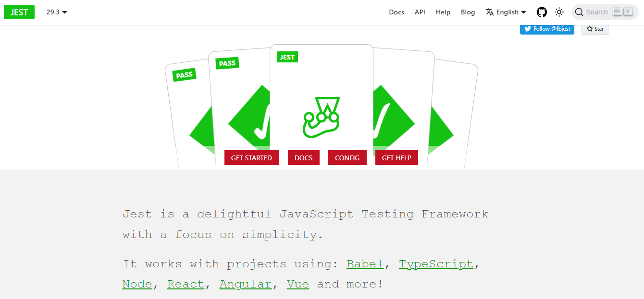Click the React hyperlink
This screenshot has width=644, height=299.
click(x=186, y=284)
